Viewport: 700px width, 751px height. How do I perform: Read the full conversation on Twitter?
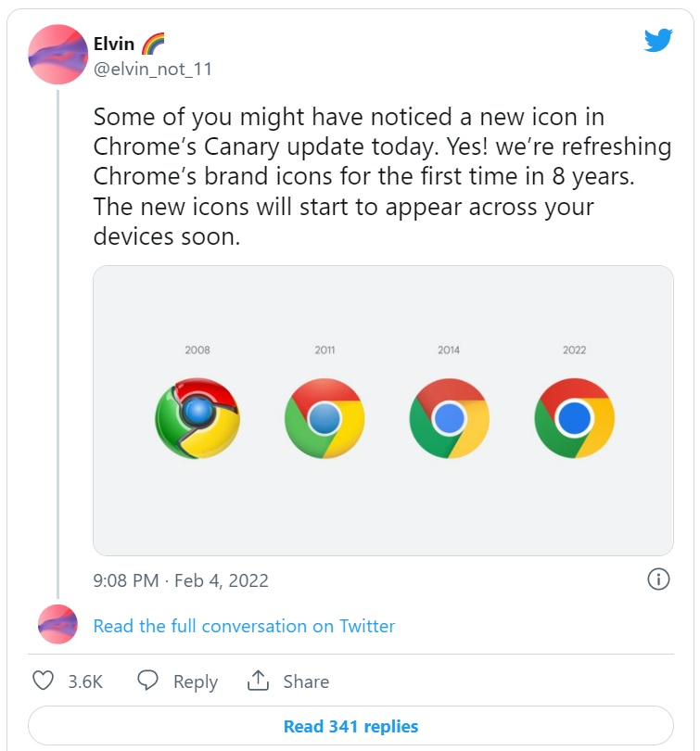(244, 626)
